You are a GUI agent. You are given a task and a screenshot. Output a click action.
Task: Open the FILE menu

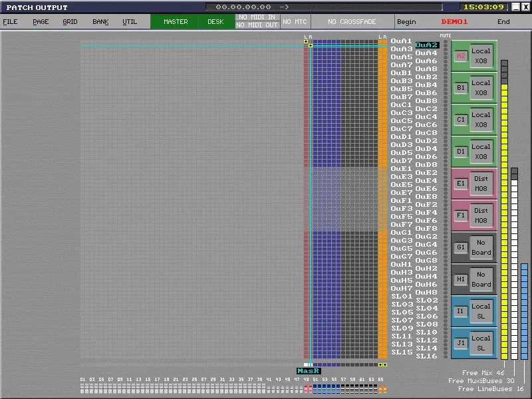10,22
